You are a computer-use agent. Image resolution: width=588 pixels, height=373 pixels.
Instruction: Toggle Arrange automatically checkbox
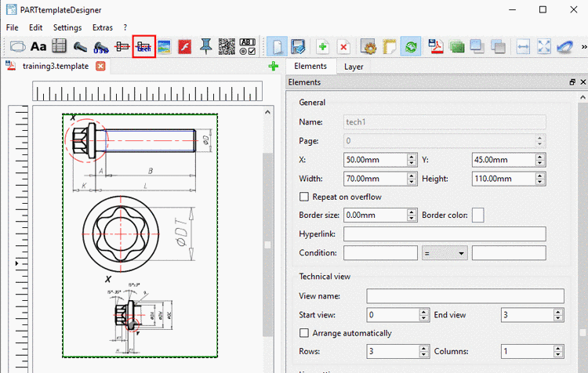point(305,333)
